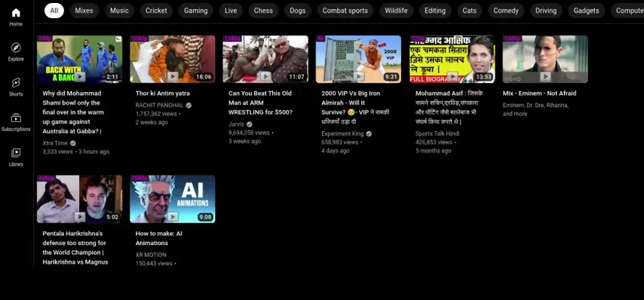Open title 'Thor ki Antim yatra'

coord(163,93)
